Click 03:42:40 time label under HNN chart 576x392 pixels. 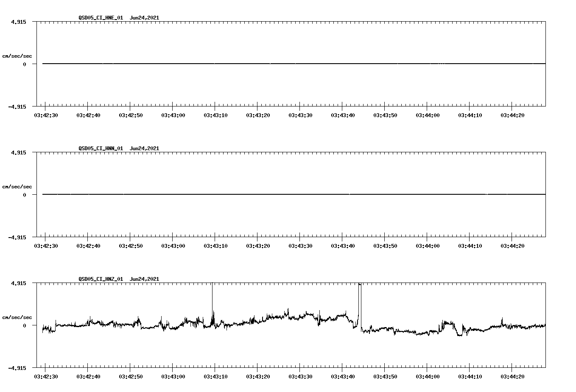[x=88, y=246]
